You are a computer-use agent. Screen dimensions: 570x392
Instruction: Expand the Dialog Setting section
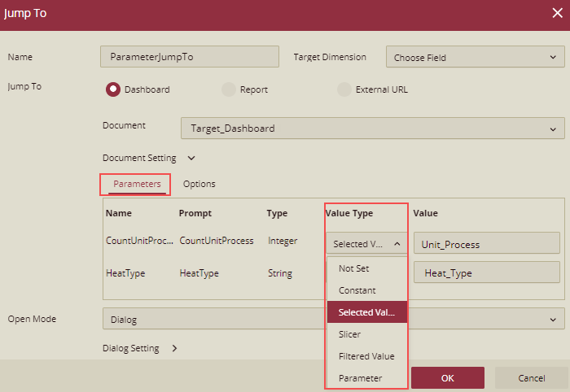click(174, 349)
